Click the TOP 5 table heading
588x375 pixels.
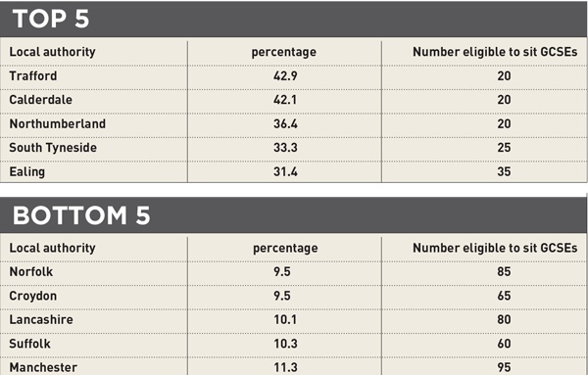coord(51,19)
